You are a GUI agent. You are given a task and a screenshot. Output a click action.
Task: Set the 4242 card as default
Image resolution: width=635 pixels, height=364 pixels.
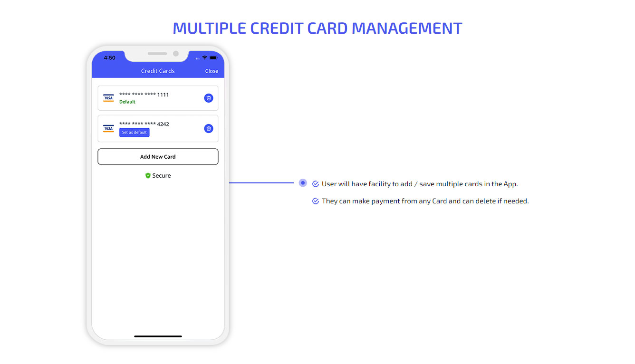135,133
